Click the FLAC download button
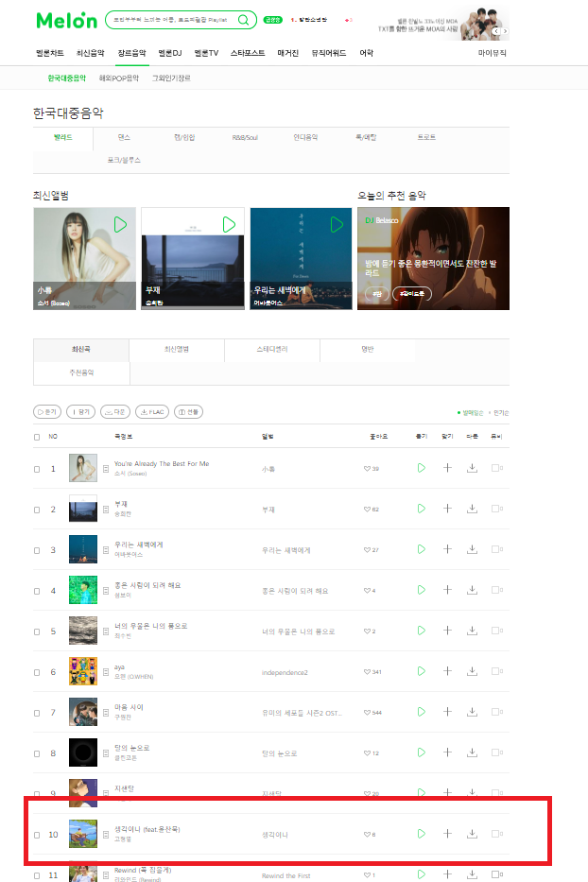Image resolution: width=588 pixels, height=882 pixels. coord(152,412)
